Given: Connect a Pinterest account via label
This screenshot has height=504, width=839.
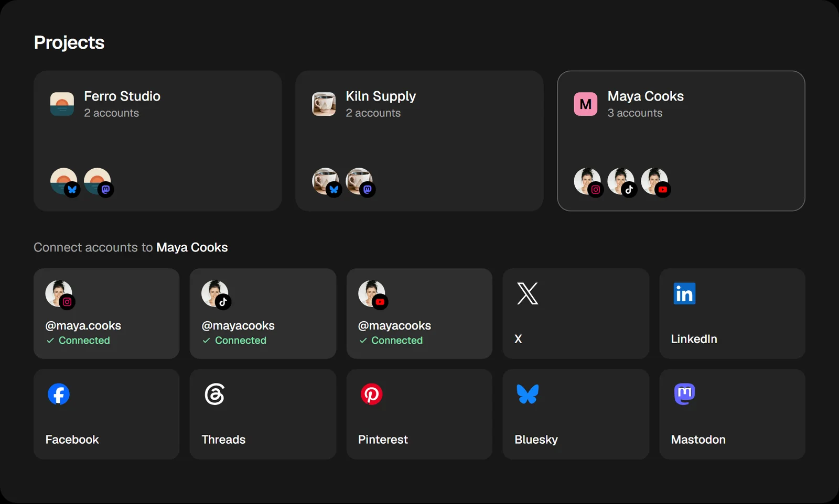Looking at the screenshot, I should click(x=383, y=440).
